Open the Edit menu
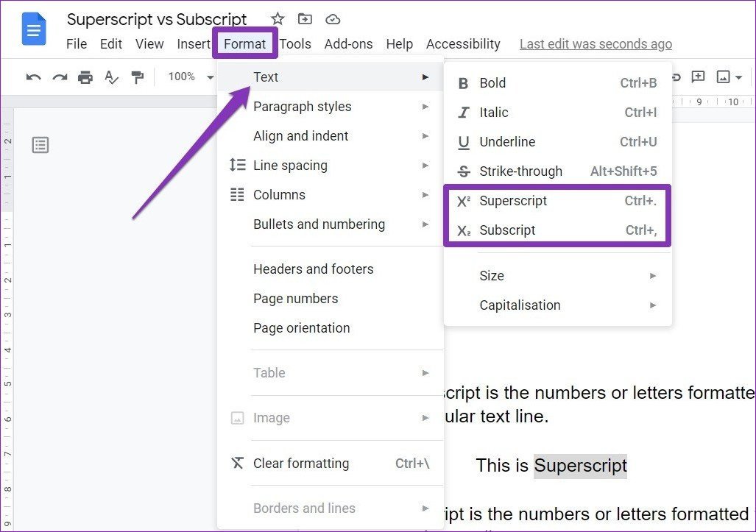 111,44
